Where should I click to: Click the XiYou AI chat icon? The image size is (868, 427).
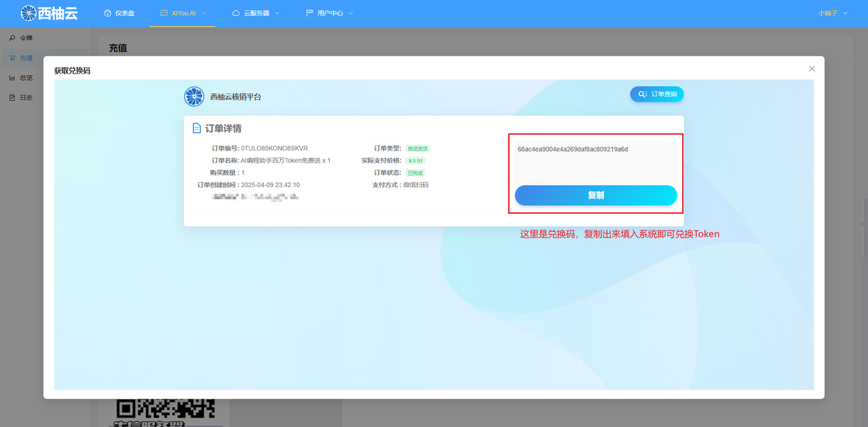(163, 13)
